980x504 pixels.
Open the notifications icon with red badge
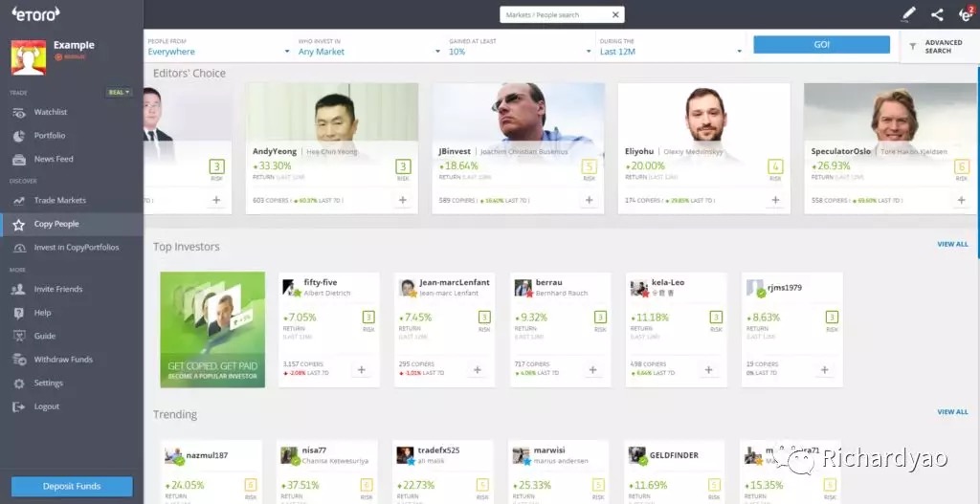tap(965, 14)
